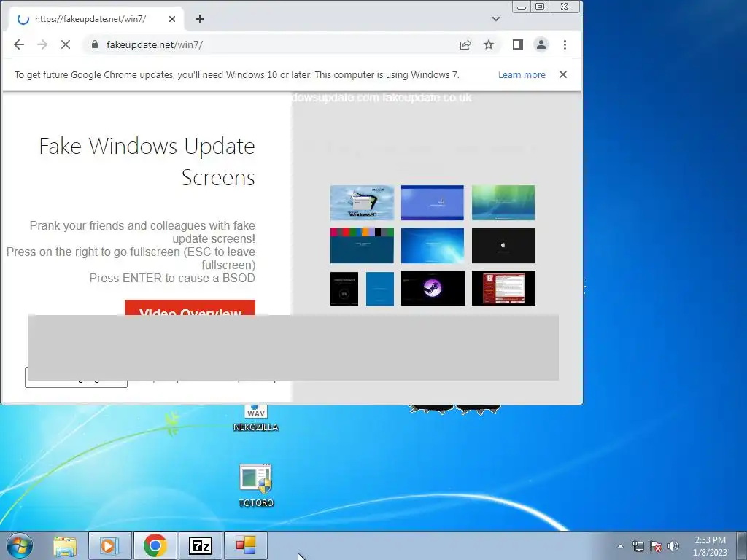Click the Fake Windows Update Screens heading

[147, 161]
